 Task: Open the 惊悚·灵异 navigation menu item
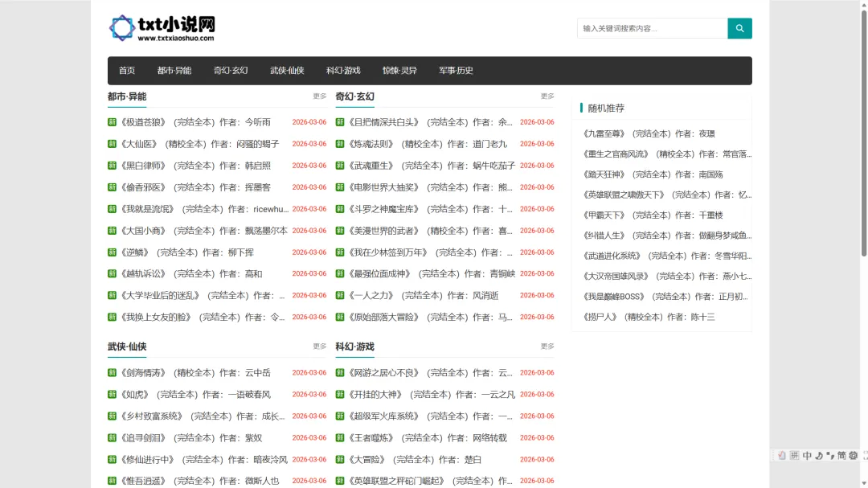tap(399, 71)
